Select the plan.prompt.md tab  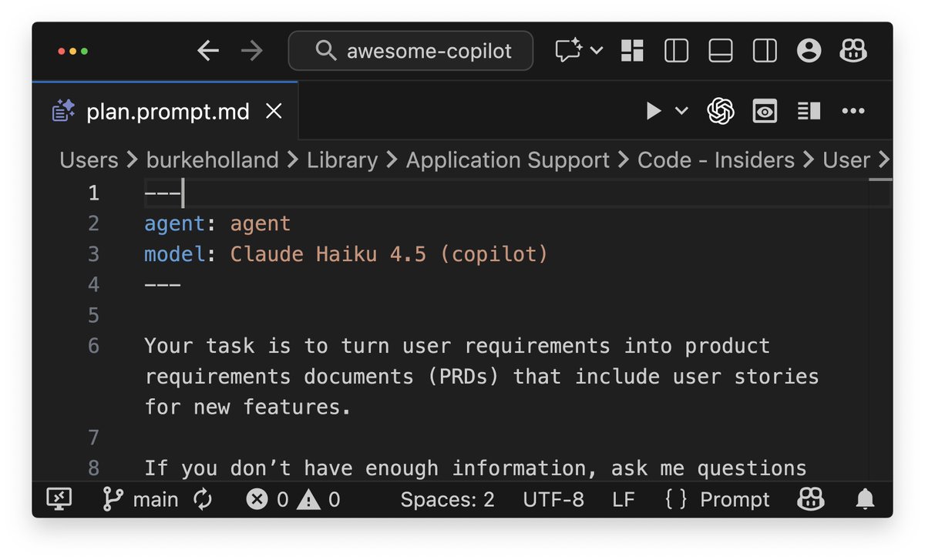point(167,112)
